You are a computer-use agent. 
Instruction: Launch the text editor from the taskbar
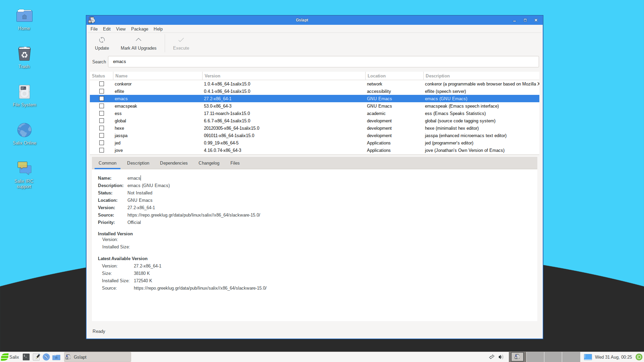tap(36, 357)
